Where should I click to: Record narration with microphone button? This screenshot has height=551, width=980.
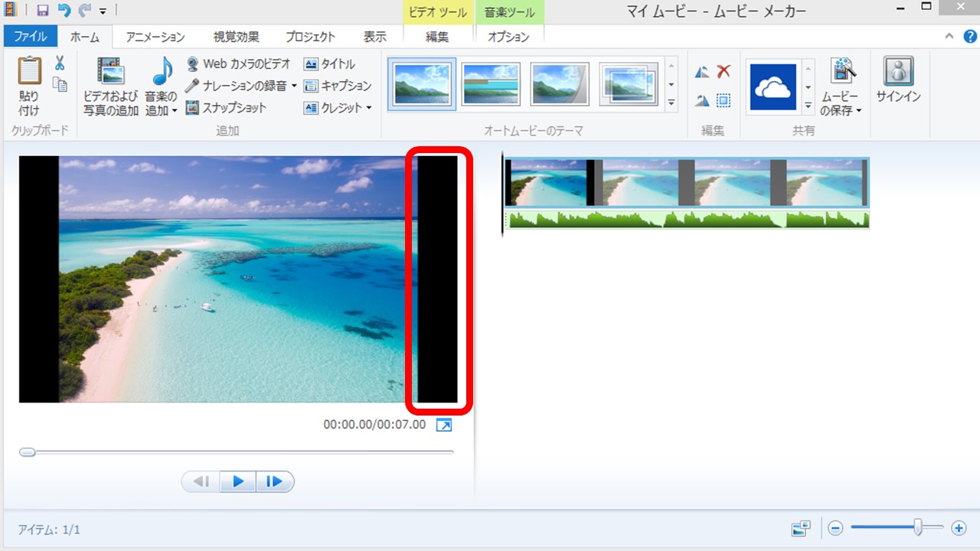(x=237, y=86)
